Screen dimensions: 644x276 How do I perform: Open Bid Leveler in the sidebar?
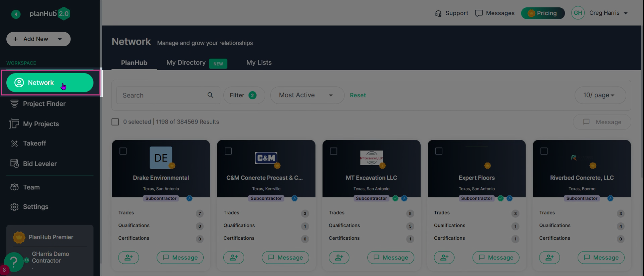click(40, 164)
